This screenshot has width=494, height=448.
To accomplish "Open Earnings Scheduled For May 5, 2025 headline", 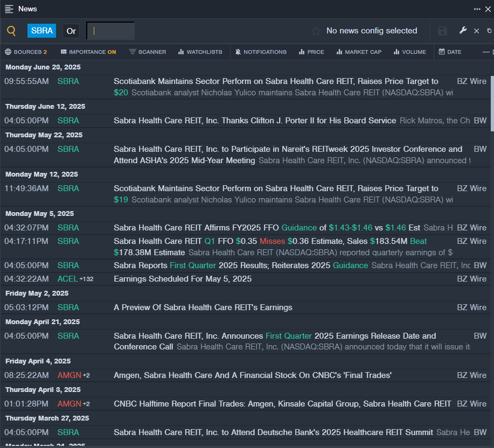I will click(x=183, y=279).
